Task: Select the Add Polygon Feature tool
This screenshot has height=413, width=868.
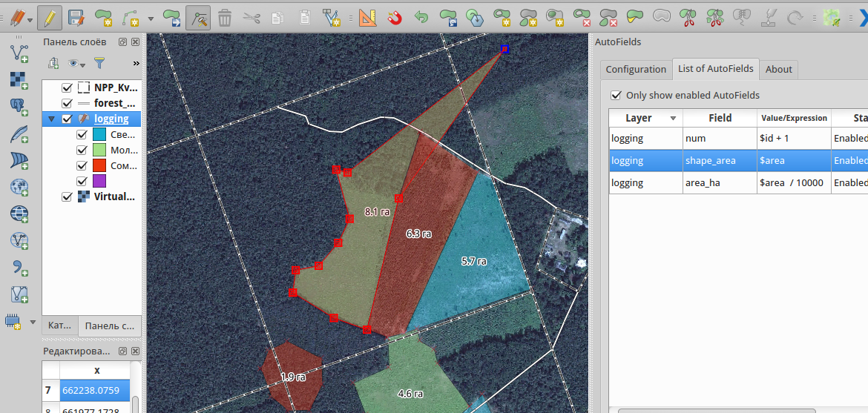Action: click(104, 18)
